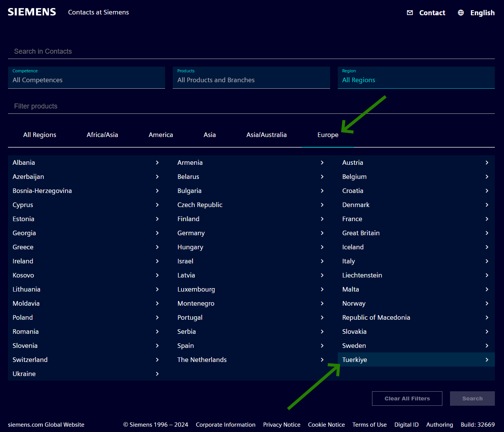Image resolution: width=504 pixels, height=432 pixels.
Task: Open the Region dropdown
Action: coord(416,77)
